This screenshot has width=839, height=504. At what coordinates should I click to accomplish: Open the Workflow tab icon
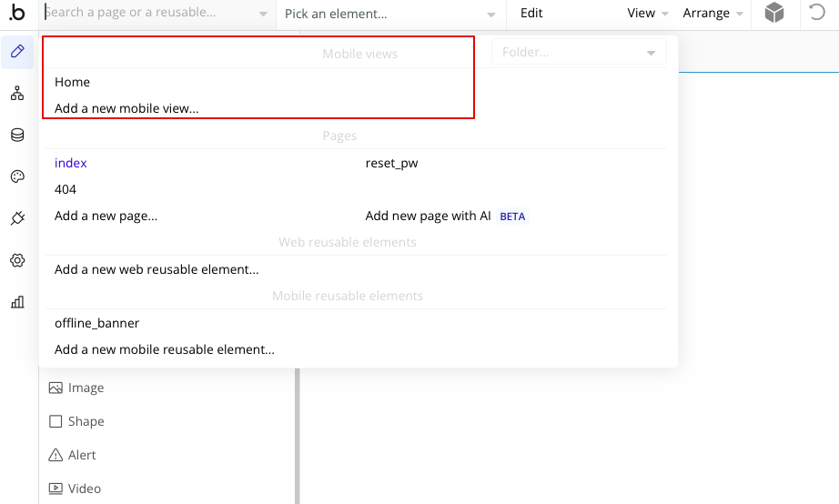[17, 93]
